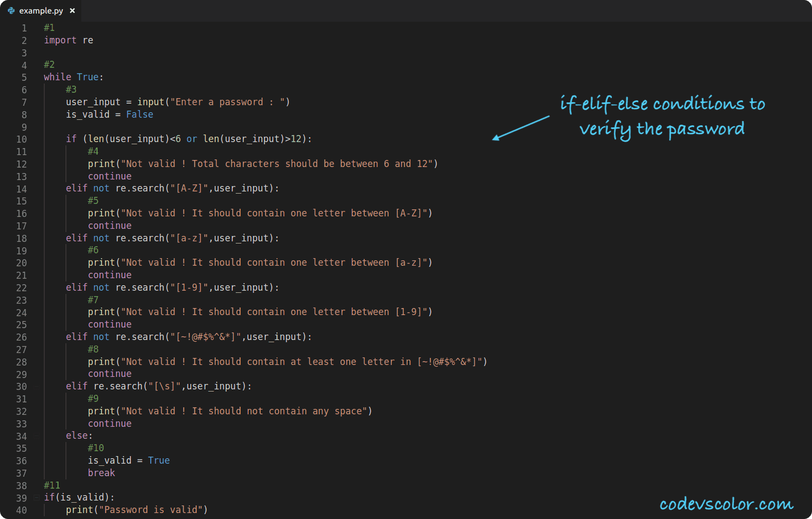Click line number 10 in the gutter
The height and width of the screenshot is (519, 812).
pyautogui.click(x=22, y=139)
